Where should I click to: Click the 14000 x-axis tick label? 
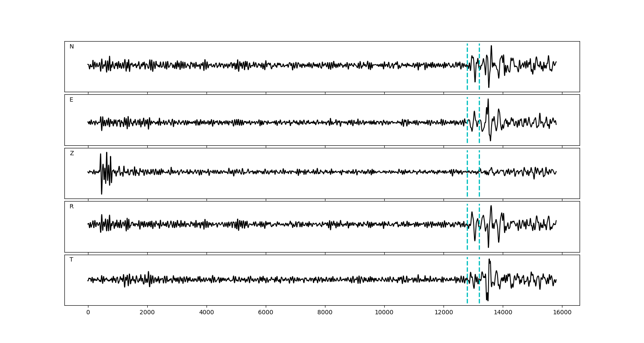tap(503, 313)
